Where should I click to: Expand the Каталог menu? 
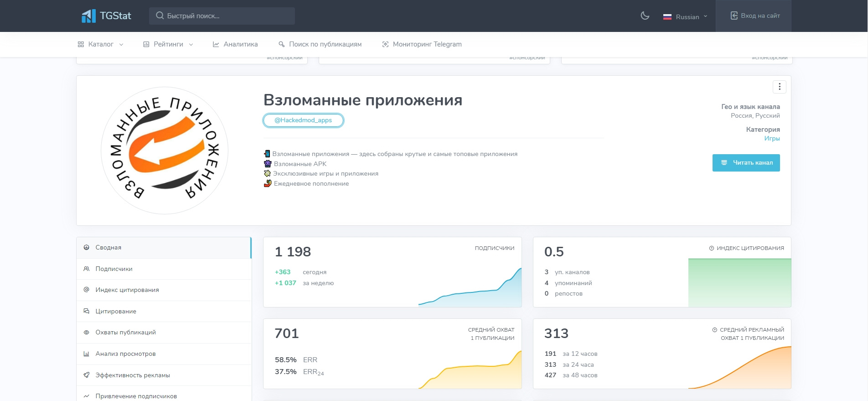point(101,44)
